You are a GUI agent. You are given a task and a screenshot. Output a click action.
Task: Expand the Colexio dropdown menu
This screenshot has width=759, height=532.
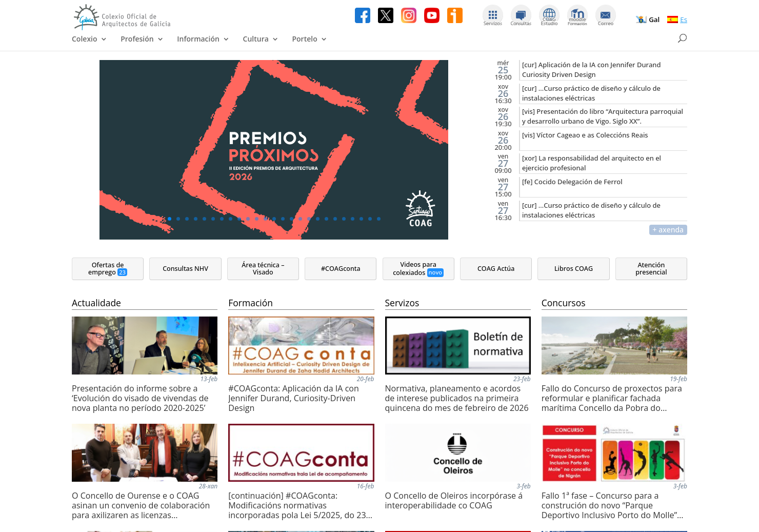(89, 39)
